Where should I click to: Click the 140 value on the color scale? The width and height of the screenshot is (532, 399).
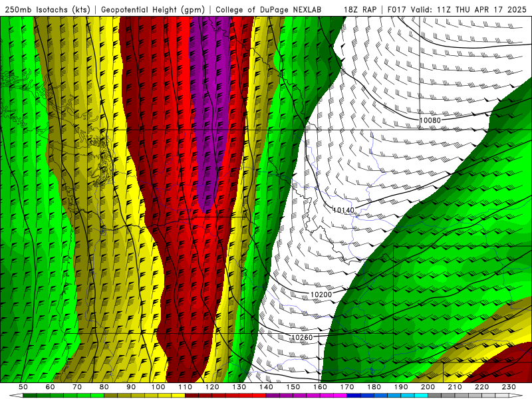[x=267, y=387]
